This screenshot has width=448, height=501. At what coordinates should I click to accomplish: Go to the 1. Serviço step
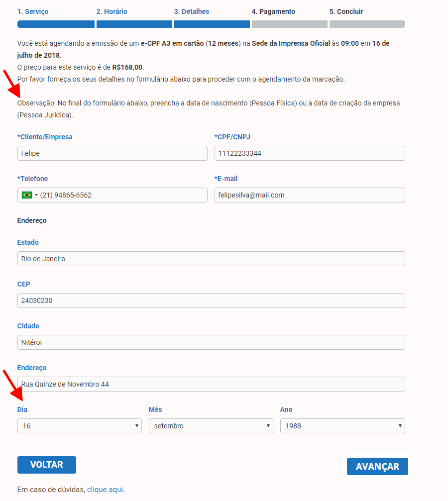(33, 11)
